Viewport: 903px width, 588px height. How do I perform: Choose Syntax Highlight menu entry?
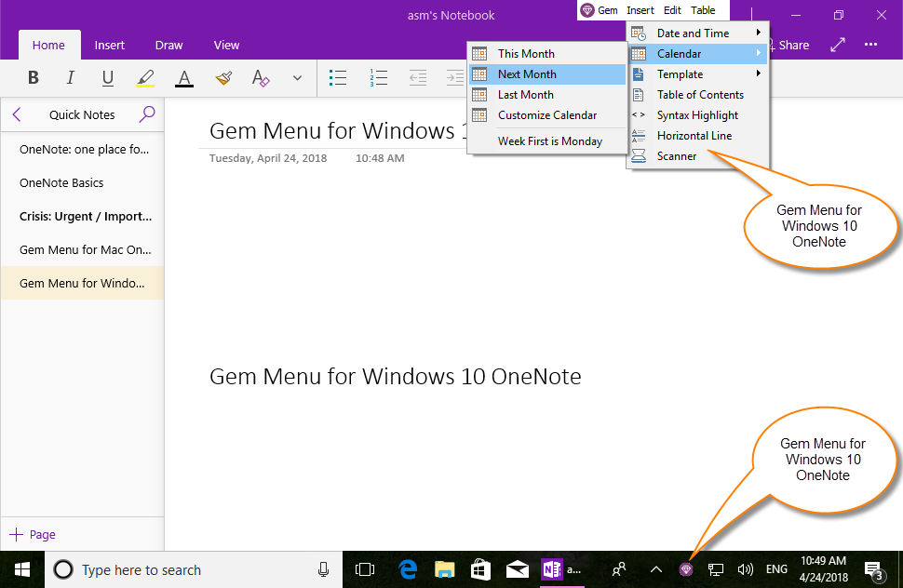[x=697, y=115]
